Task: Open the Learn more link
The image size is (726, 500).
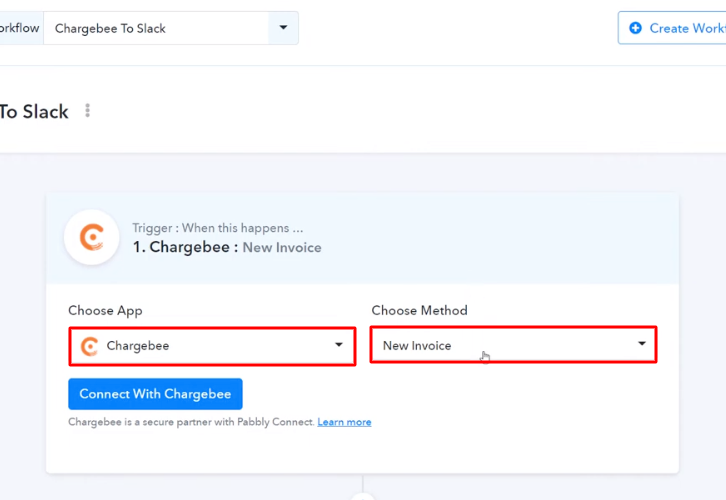Action: (344, 422)
